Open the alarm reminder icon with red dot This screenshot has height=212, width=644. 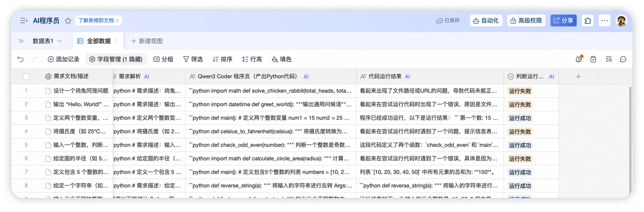579,59
